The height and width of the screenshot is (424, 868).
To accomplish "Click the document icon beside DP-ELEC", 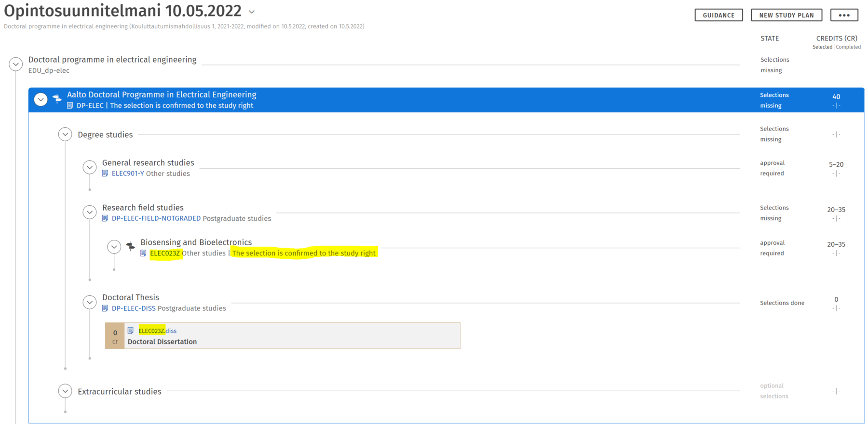I will click(70, 106).
